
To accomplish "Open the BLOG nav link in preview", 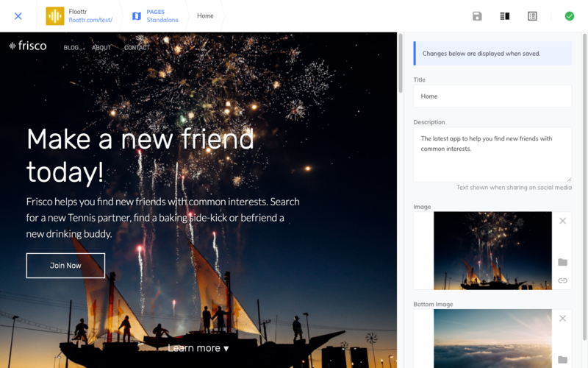I will tap(71, 48).
